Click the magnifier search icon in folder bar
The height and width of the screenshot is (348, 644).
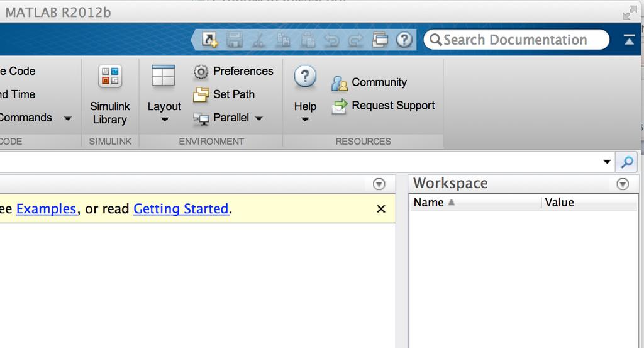627,162
